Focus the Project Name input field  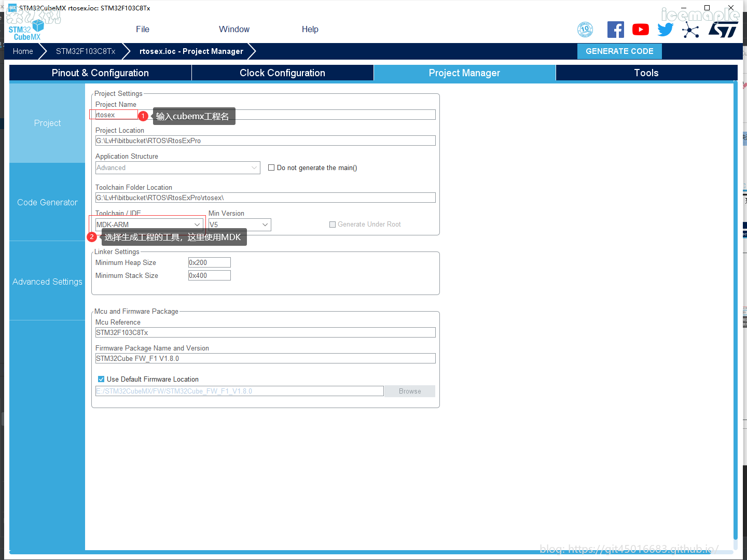[x=266, y=115]
